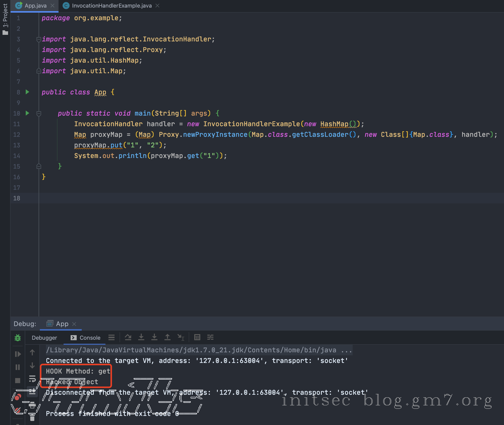504x425 pixels.
Task: Switch to the Debugger tab
Action: tap(44, 338)
